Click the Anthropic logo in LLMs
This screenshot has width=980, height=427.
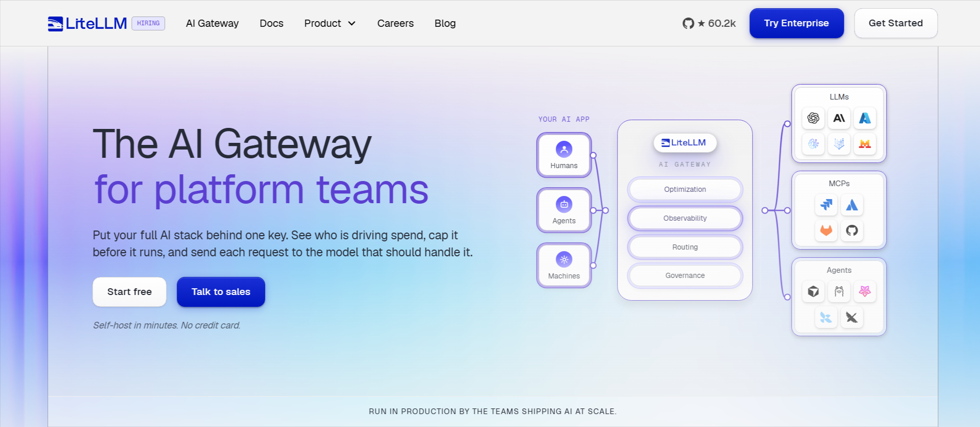(839, 118)
